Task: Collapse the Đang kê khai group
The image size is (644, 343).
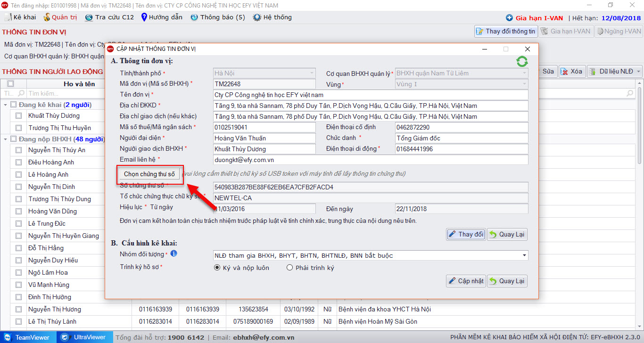Action: 5,105
